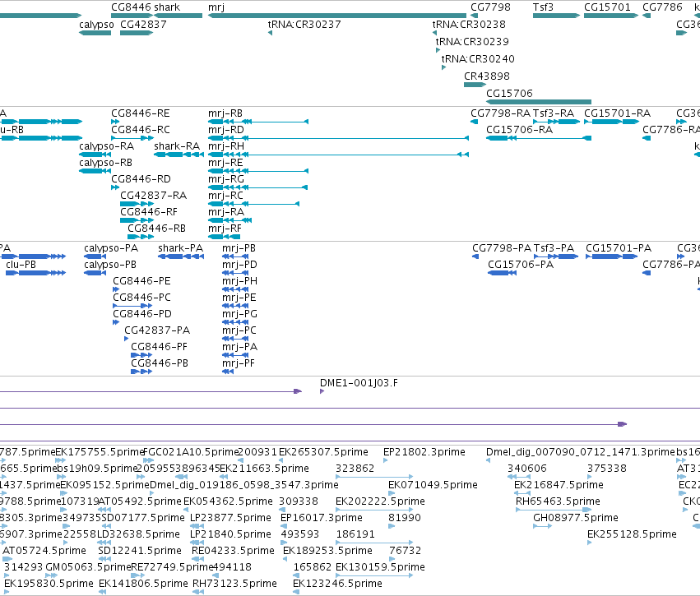This screenshot has width=700, height=596.
Task: Select the CG7786 gene
Action: (647, 16)
